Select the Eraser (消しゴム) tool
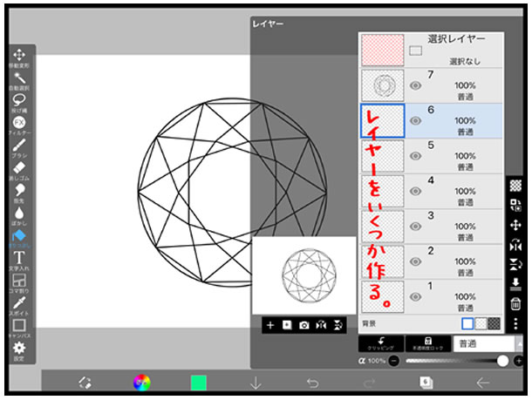The width and height of the screenshot is (532, 400). click(x=19, y=167)
